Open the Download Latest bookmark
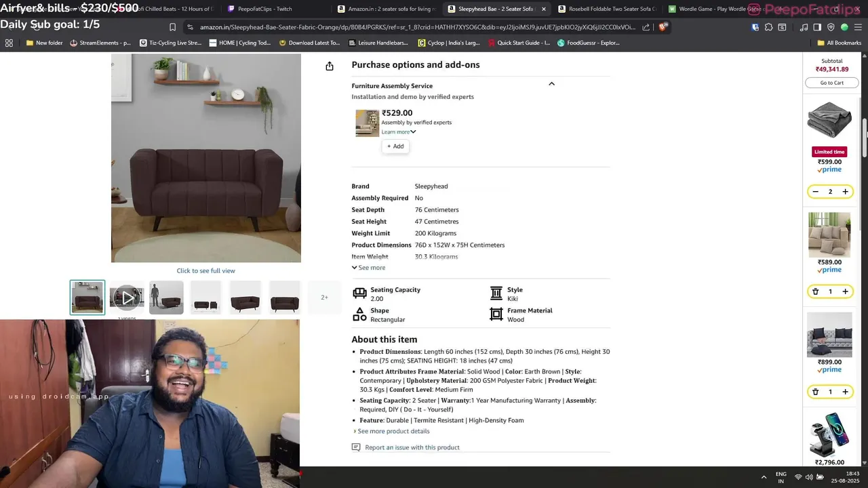The image size is (868, 488). click(x=309, y=43)
